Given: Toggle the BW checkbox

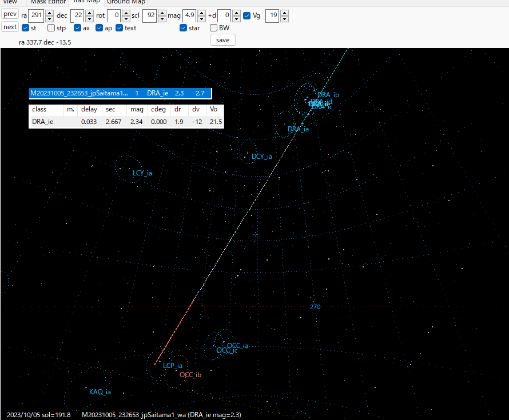Looking at the screenshot, I should [x=213, y=27].
